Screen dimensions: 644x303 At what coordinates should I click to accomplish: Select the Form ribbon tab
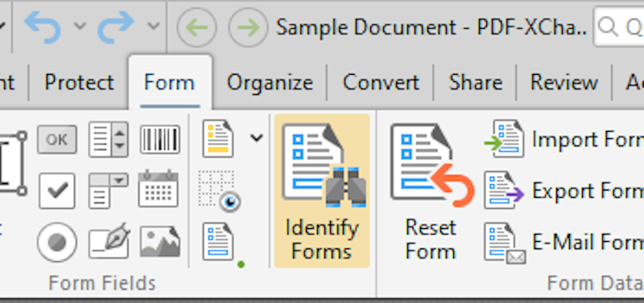(170, 83)
